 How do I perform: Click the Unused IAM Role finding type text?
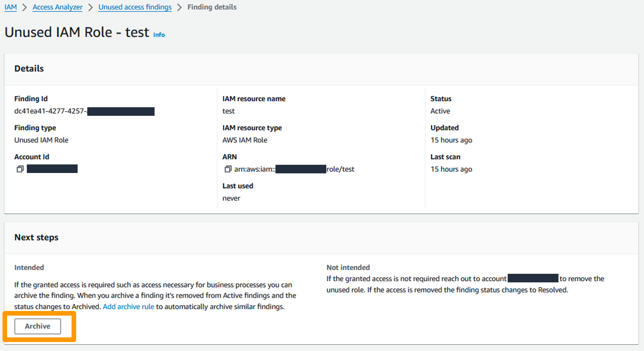click(x=41, y=140)
